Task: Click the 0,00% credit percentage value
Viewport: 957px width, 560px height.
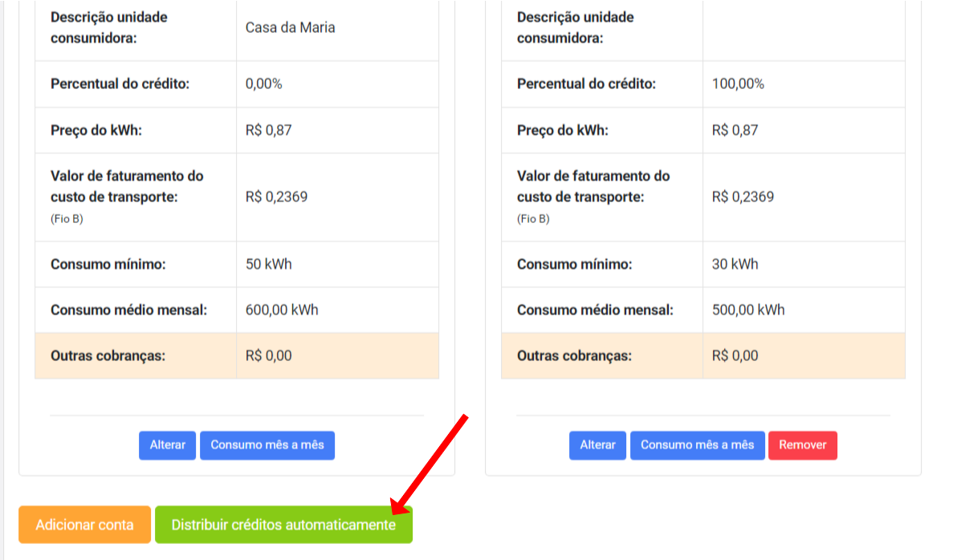Action: (264, 83)
